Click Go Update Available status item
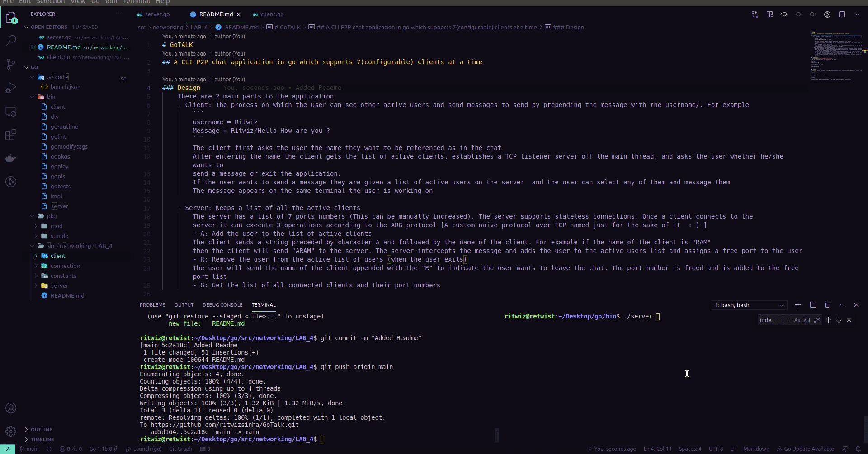 tap(805, 449)
